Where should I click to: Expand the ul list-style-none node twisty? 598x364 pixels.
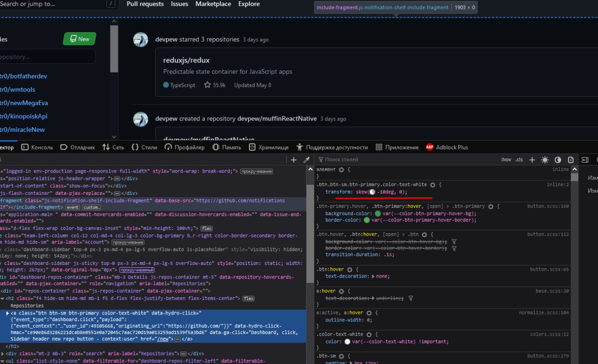coord(2,361)
